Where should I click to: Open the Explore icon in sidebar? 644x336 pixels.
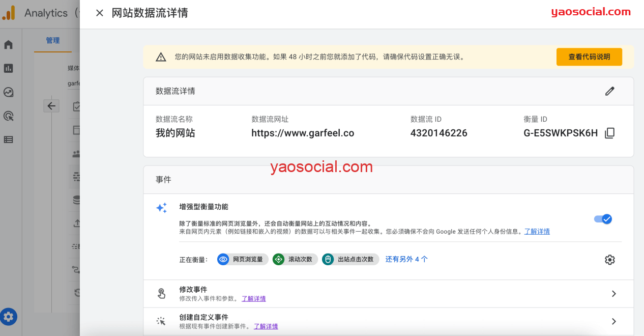pyautogui.click(x=8, y=92)
